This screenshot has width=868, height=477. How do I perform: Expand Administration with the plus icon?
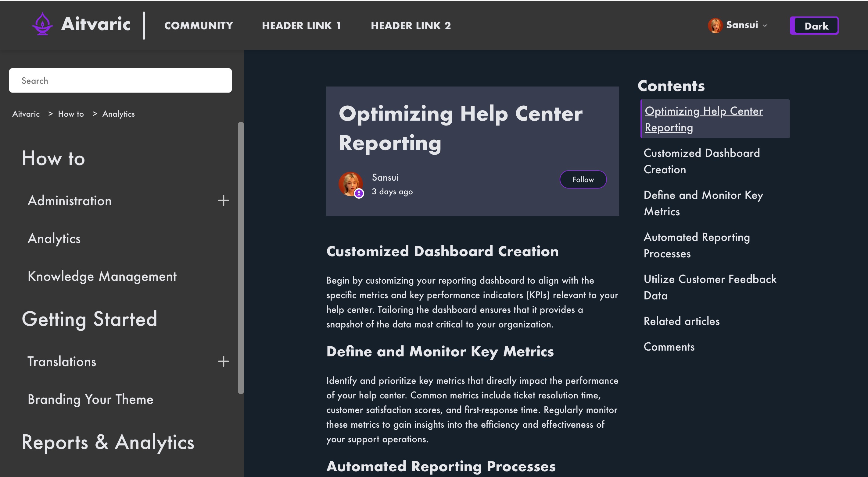tap(223, 201)
